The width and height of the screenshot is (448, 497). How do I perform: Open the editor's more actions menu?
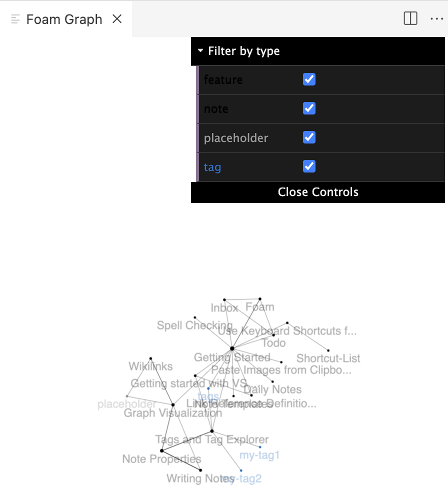point(437,18)
